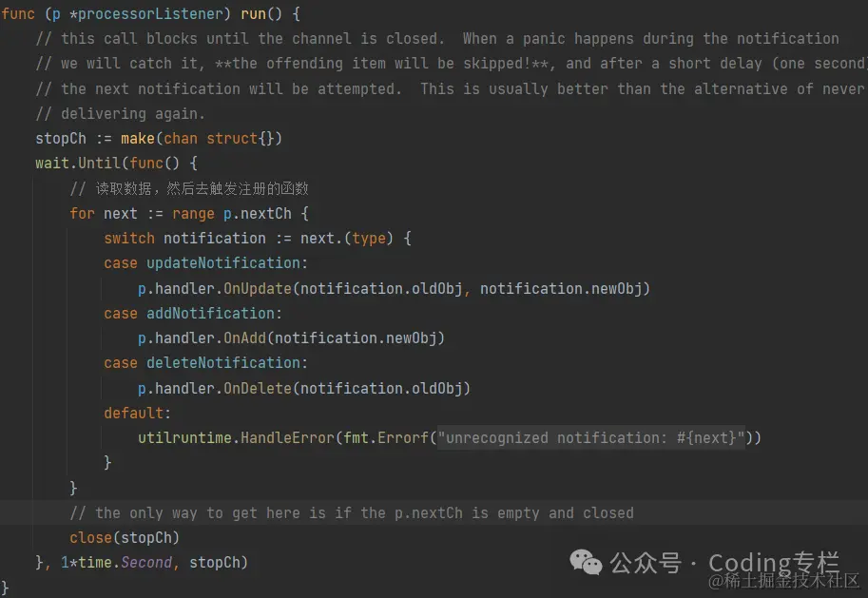Click the 'p.handler.OnUpdate(notification.oldObj, notification.newObj)' call
The width and height of the screenshot is (868, 598).
pyautogui.click(x=395, y=288)
